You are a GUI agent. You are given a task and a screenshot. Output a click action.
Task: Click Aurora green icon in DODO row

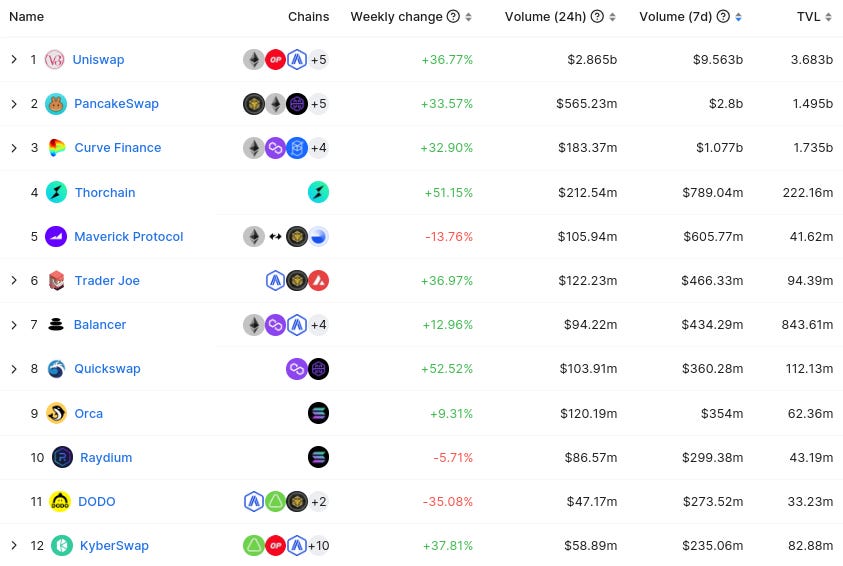[x=275, y=501]
